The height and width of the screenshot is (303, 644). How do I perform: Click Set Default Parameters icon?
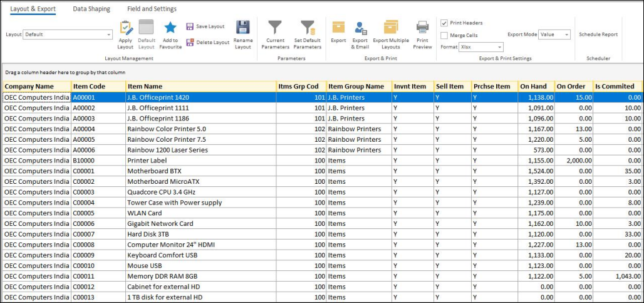(308, 28)
